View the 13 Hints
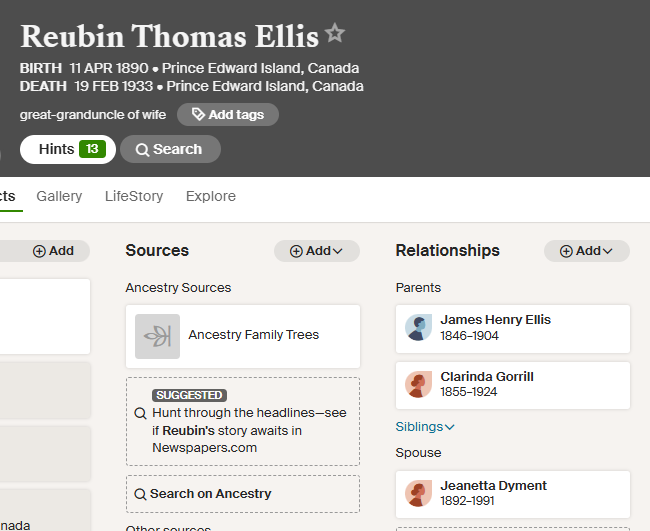 pos(68,149)
